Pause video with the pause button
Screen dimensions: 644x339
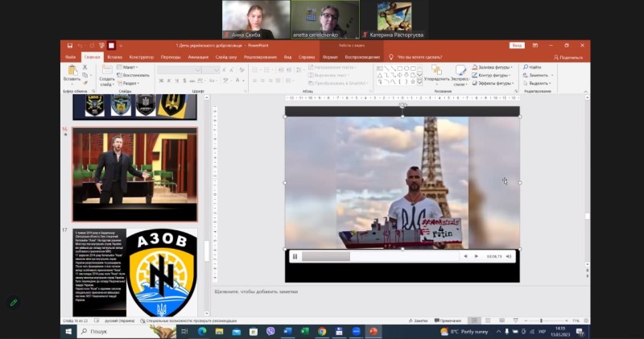pyautogui.click(x=295, y=256)
